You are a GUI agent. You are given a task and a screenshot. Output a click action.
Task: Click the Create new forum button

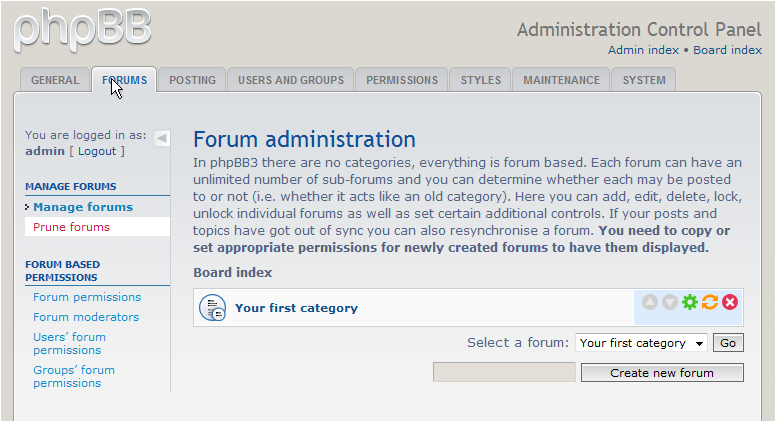pos(662,373)
